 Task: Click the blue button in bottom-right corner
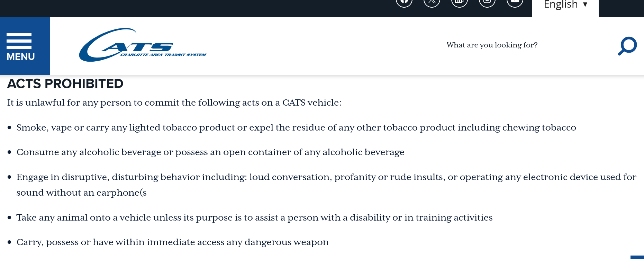(x=637, y=257)
